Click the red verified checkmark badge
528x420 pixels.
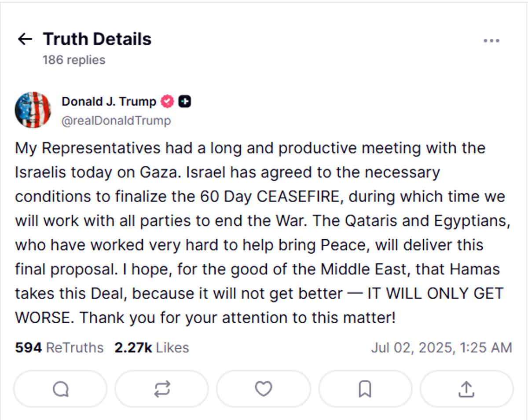168,102
